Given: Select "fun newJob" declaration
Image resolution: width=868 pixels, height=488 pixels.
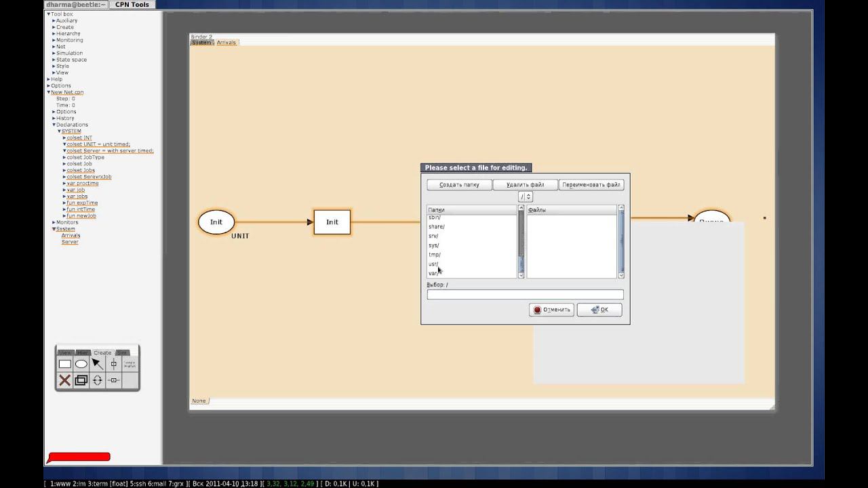Looking at the screenshot, I should click(81, 216).
